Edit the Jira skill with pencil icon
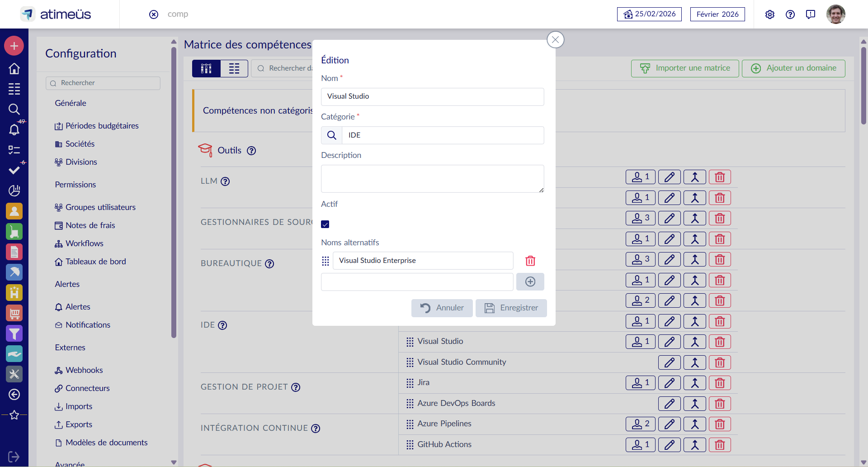 click(x=670, y=383)
